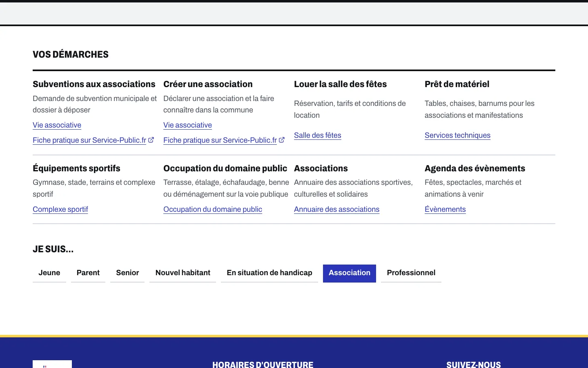Select the Parent profile tab

88,273
